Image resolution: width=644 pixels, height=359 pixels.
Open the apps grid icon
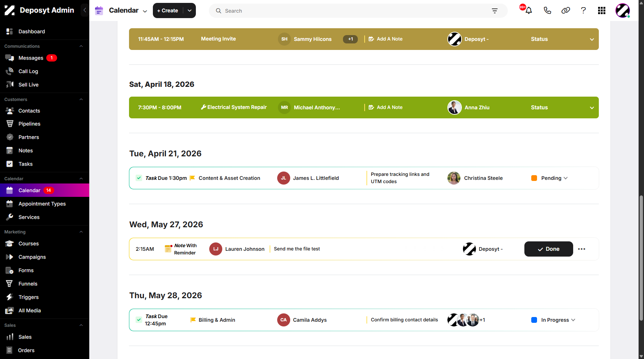(x=602, y=10)
